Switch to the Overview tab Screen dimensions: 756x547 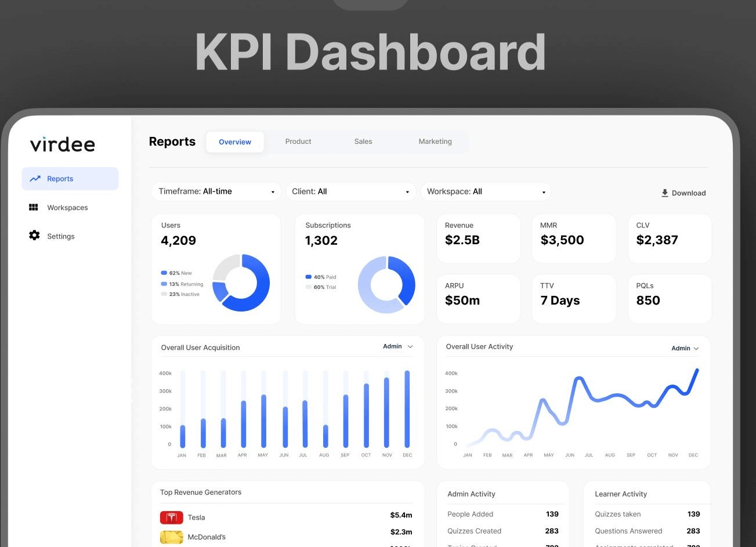click(x=235, y=142)
